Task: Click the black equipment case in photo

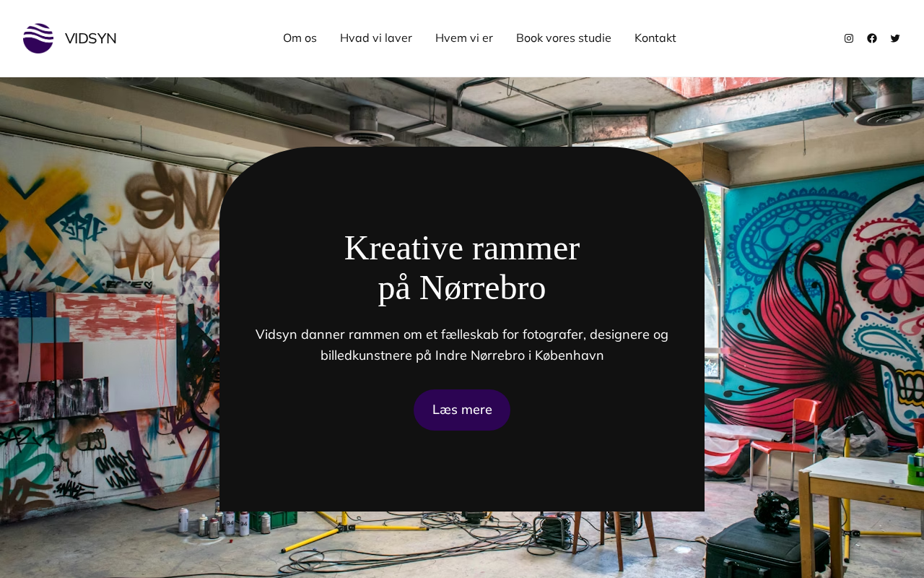Action: tap(769, 548)
